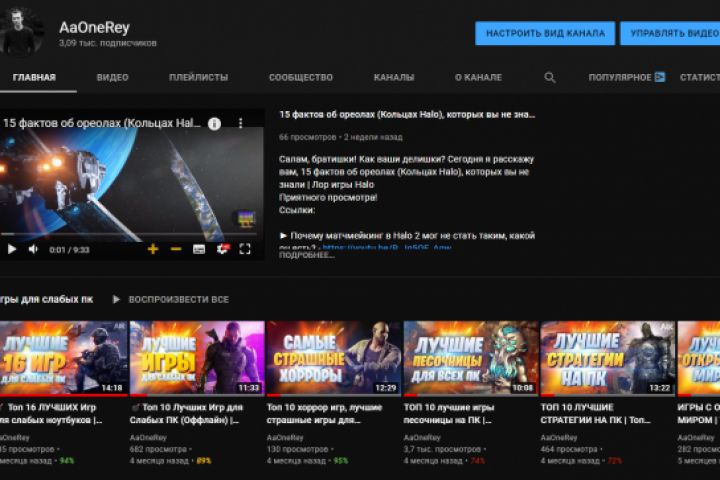Click the 14:18 duration badge
Image resolution: width=720 pixels, height=480 pixels.
(x=112, y=388)
